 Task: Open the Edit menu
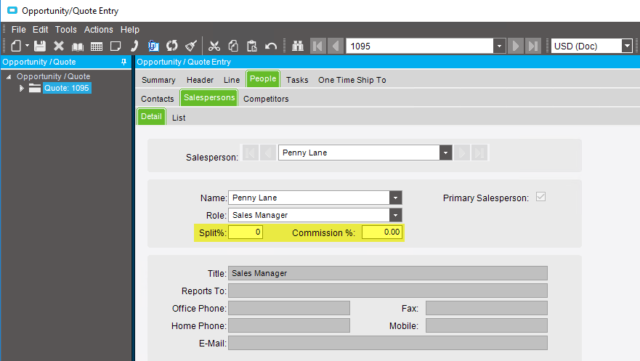40,30
